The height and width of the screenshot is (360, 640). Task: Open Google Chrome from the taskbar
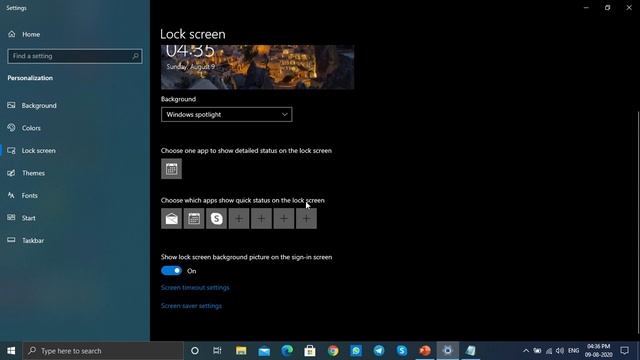point(333,351)
